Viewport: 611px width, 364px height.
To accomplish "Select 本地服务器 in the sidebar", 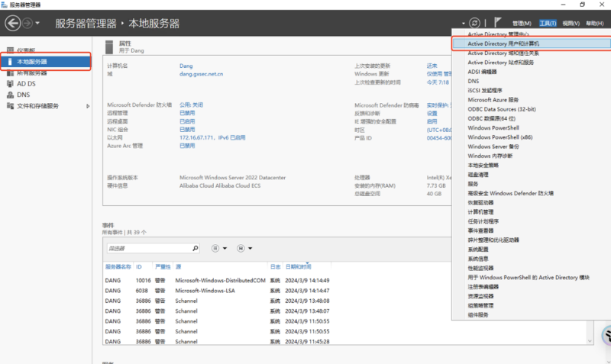I will pyautogui.click(x=46, y=62).
